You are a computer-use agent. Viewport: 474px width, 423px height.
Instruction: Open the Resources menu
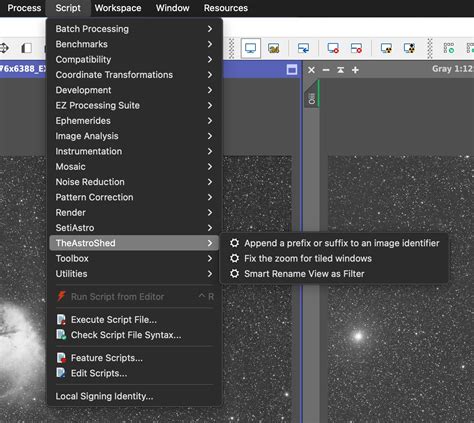226,8
